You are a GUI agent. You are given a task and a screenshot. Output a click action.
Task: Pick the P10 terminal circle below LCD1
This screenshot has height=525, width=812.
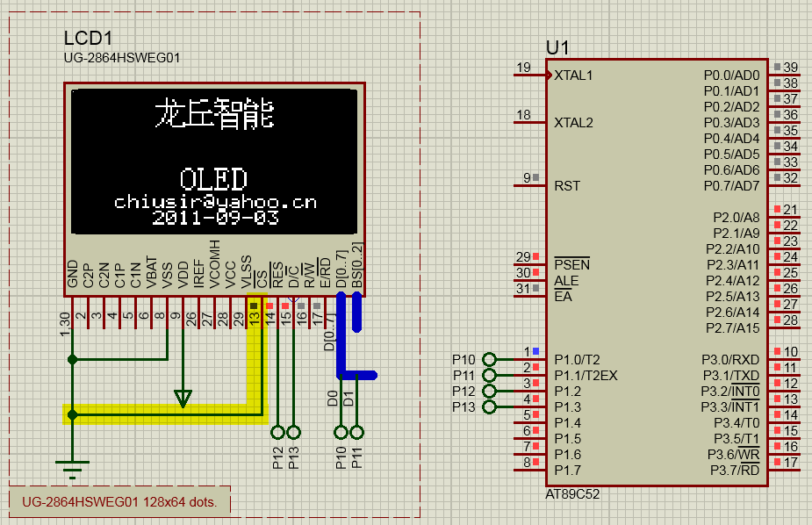click(x=341, y=432)
